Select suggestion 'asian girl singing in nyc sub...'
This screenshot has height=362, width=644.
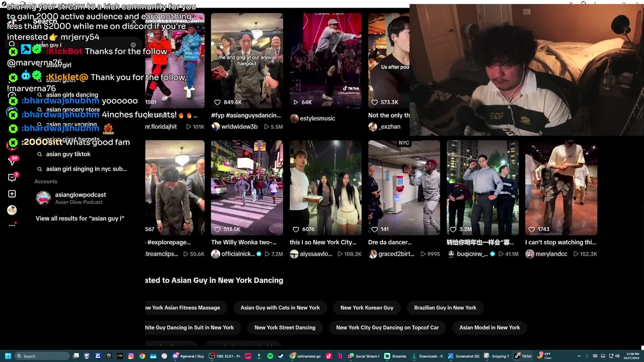coord(87,169)
